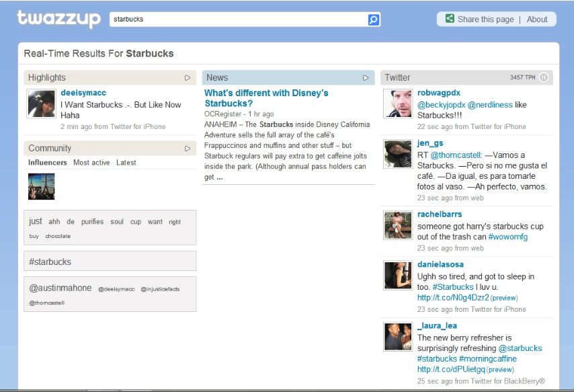Select the Influencers tab
The image size is (574, 392).
coord(48,163)
